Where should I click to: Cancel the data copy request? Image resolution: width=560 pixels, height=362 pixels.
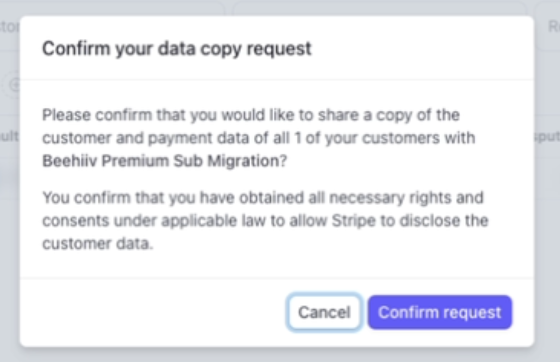[x=324, y=312]
